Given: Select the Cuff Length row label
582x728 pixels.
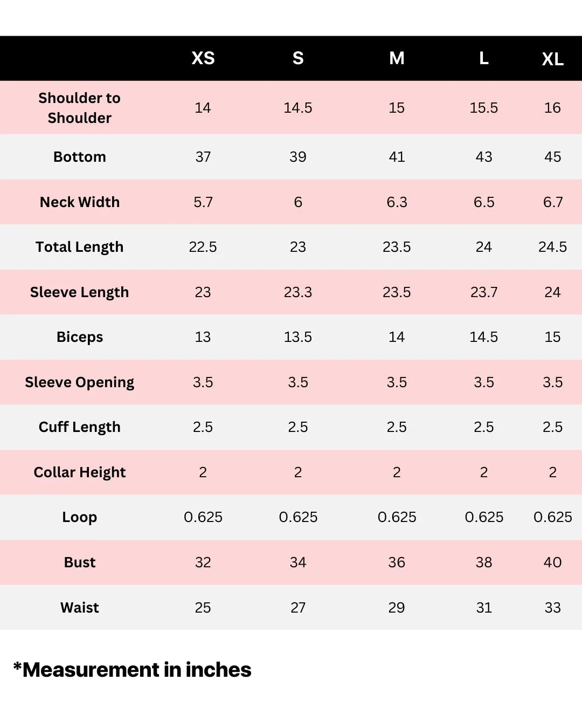Looking at the screenshot, I should [x=80, y=427].
